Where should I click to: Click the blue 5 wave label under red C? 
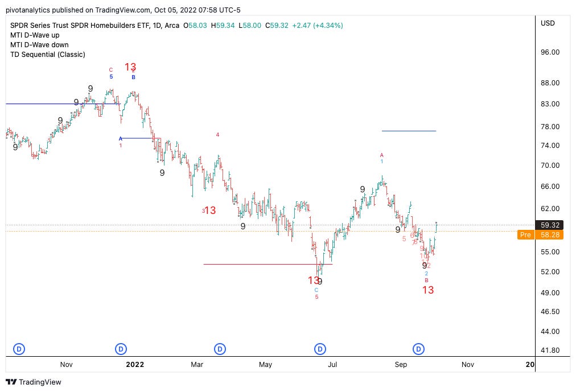point(111,77)
